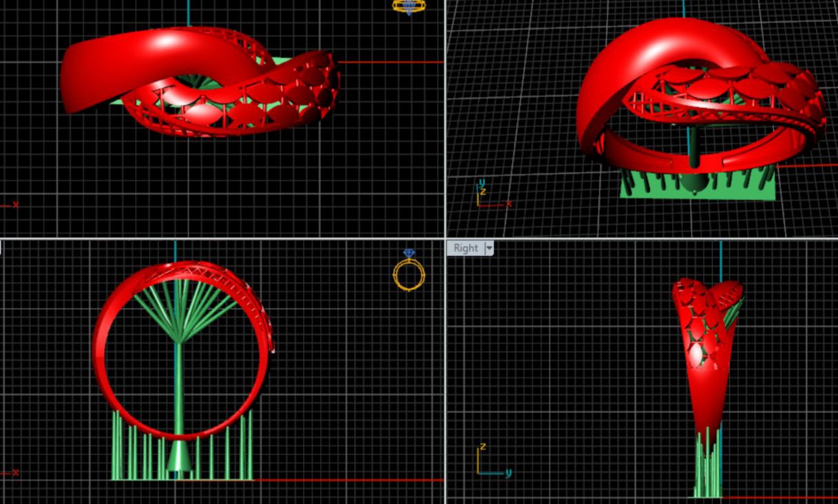Click the yellow ring icon in front-view viewport
The image size is (838, 504).
409,270
